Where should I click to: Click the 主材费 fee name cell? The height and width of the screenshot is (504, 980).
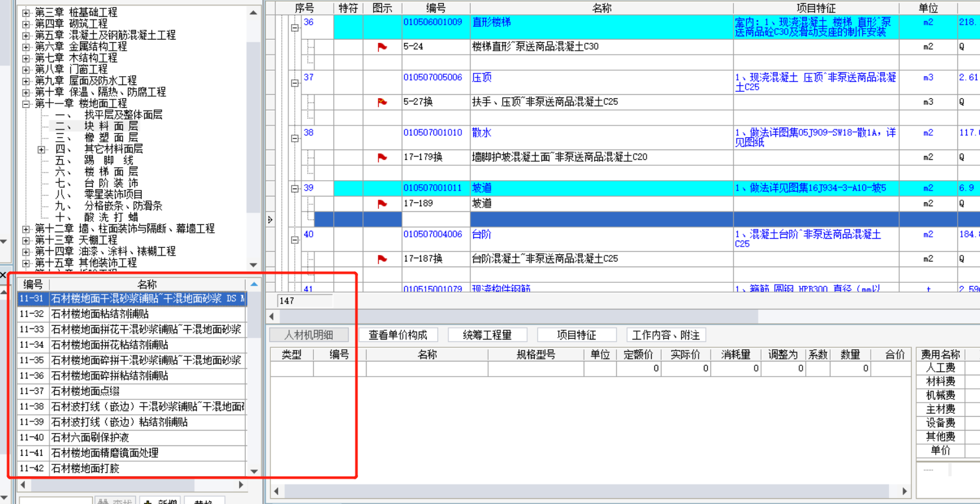point(940,409)
